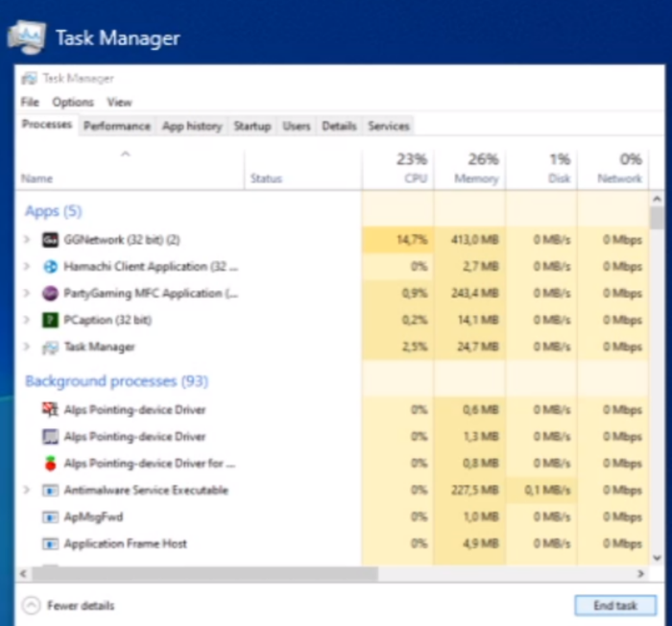Click the vertical scrollbar up arrow

(x=657, y=199)
